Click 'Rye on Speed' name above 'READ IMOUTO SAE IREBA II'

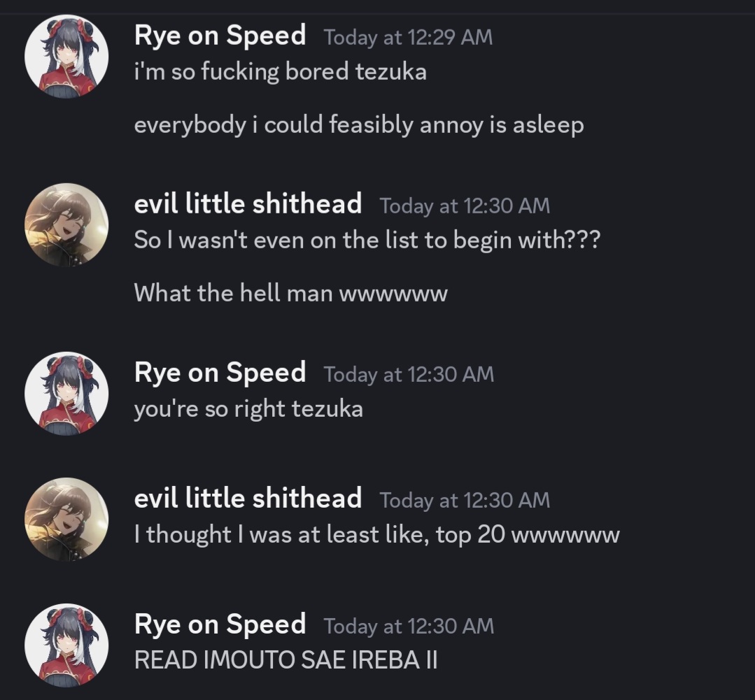(x=220, y=624)
